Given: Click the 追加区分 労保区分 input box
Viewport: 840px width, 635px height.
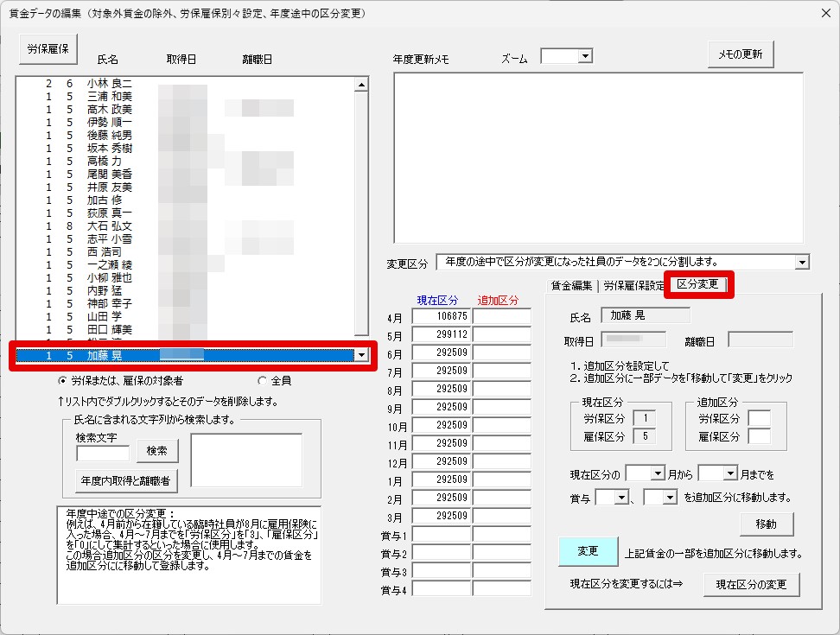Looking at the screenshot, I should [x=759, y=418].
